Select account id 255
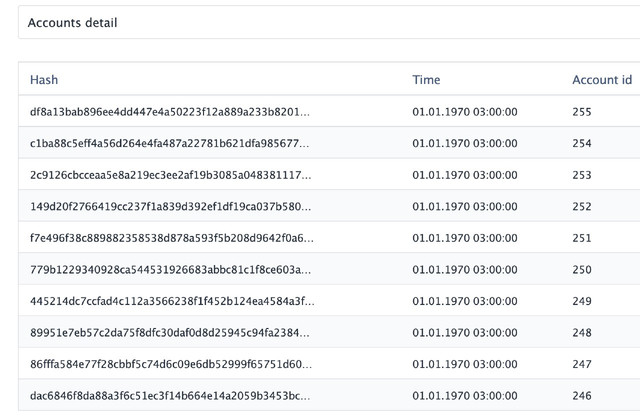The width and height of the screenshot is (640, 419). tap(582, 112)
